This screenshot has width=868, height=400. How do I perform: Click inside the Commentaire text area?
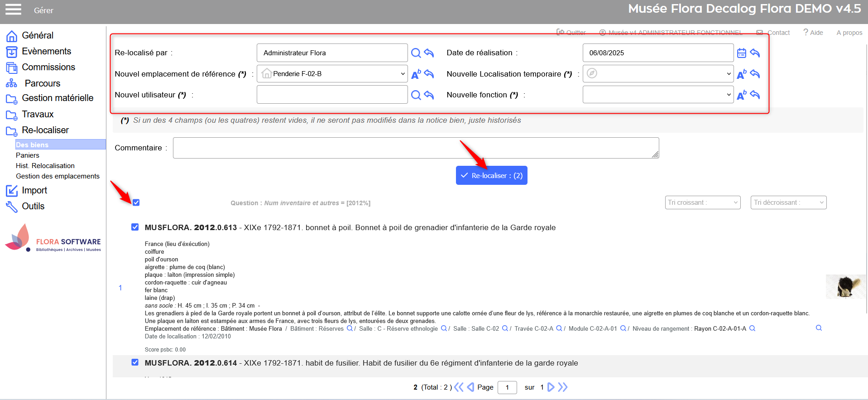[x=415, y=148]
